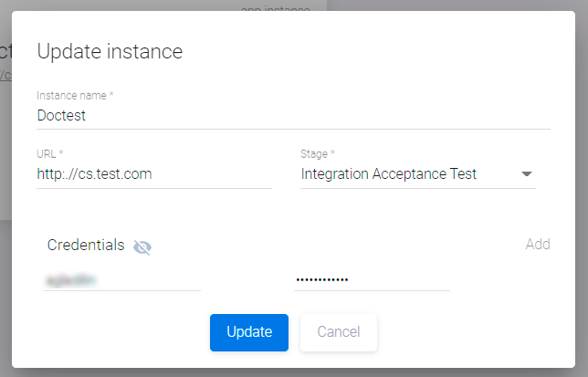
Task: Toggle credentials visibility eye icon
Action: point(142,246)
